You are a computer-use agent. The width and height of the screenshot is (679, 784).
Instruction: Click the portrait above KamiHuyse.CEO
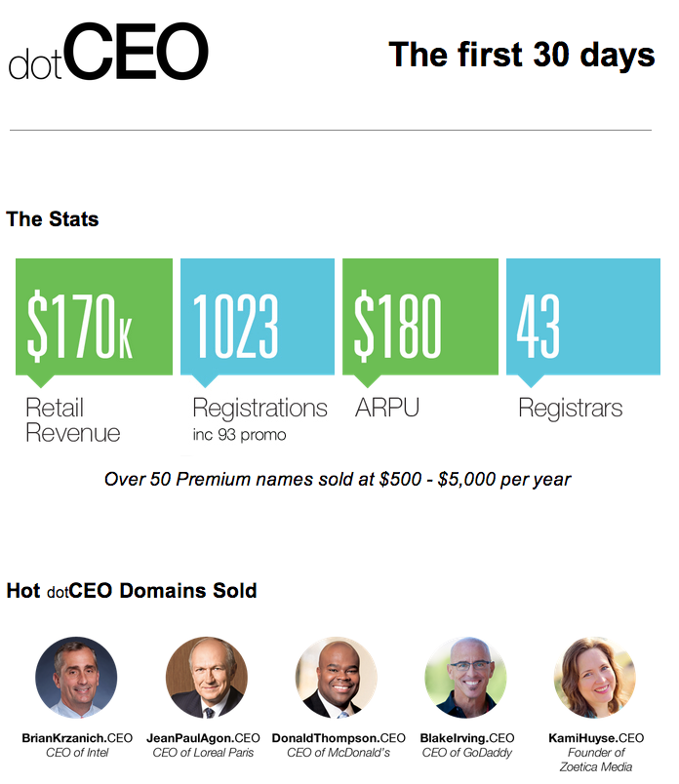tap(595, 678)
